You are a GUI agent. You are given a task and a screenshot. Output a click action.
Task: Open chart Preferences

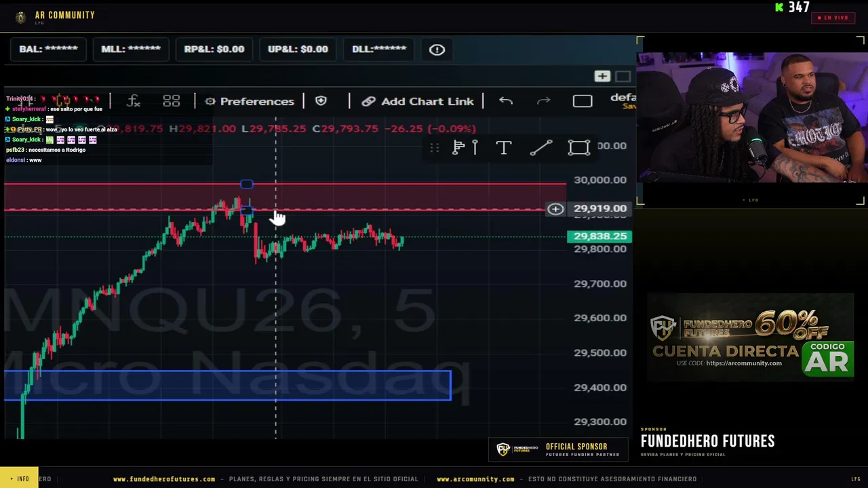[x=250, y=101]
